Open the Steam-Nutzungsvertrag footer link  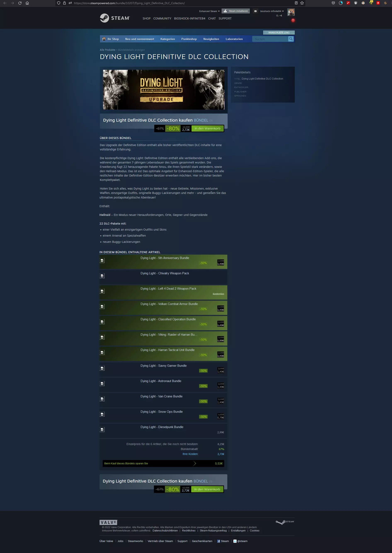pyautogui.click(x=213, y=531)
